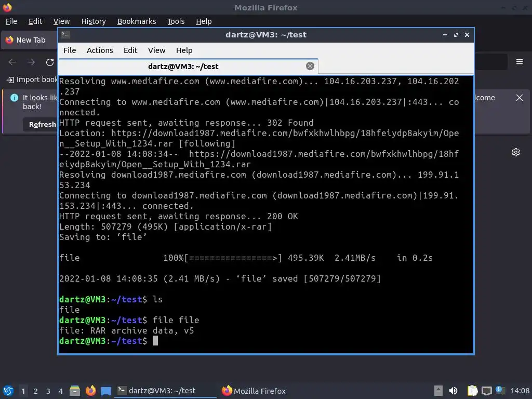Launch Firefox from taskbar quick launcher
The image size is (532, 399).
[90, 391]
